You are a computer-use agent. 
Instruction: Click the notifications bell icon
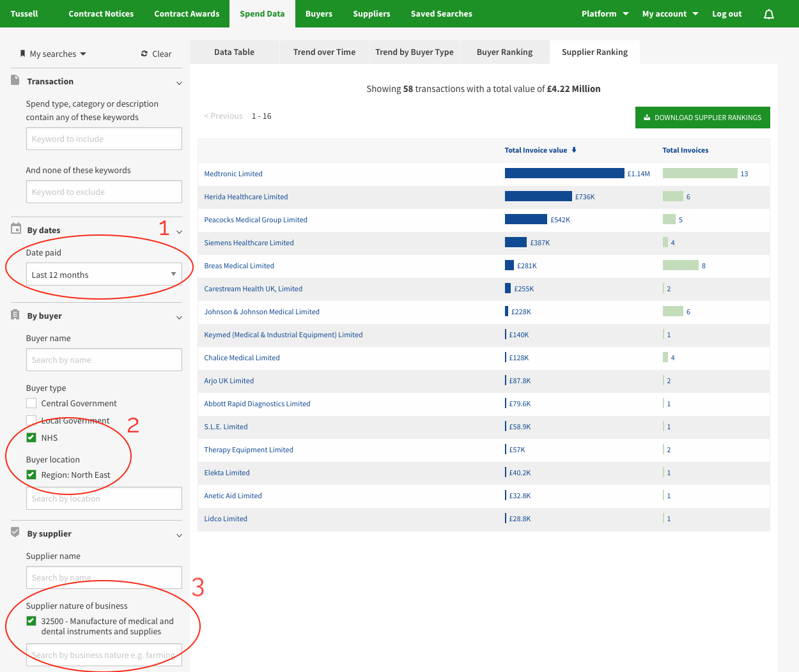(x=769, y=14)
